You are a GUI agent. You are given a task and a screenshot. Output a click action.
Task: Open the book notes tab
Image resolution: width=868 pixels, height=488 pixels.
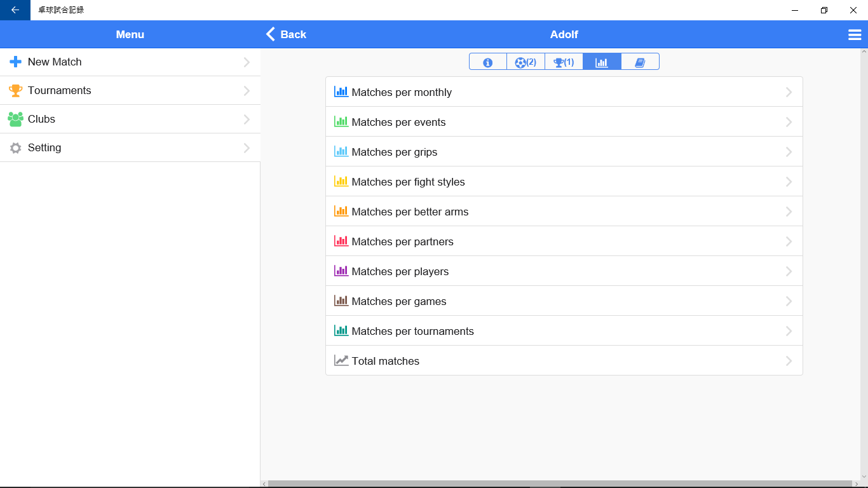[x=640, y=62]
